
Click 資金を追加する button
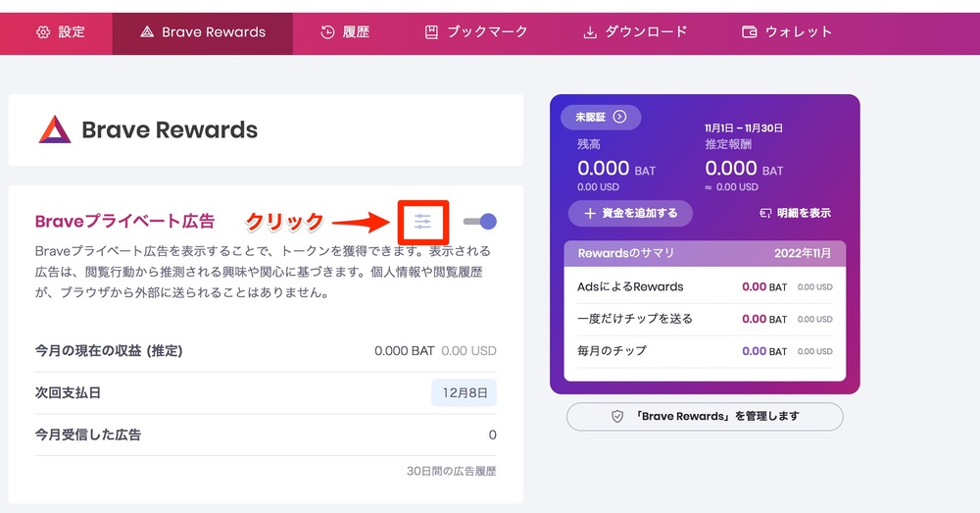[630, 213]
